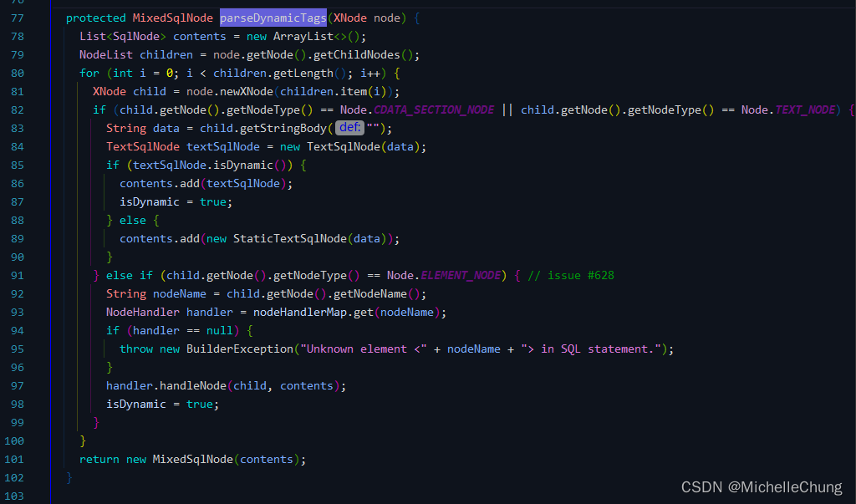Click the closing brace on line 102

click(69, 478)
